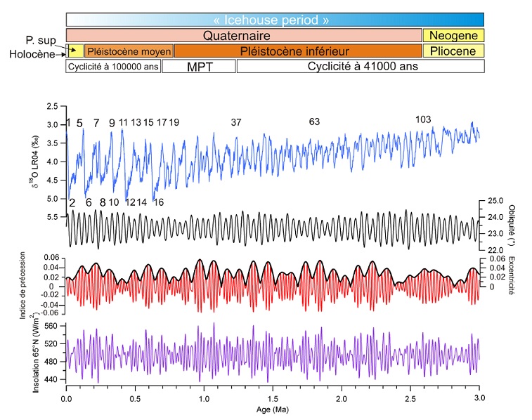The image size is (532, 420).
Task: Click the 2.0 tick on age axis
Action: click(342, 399)
